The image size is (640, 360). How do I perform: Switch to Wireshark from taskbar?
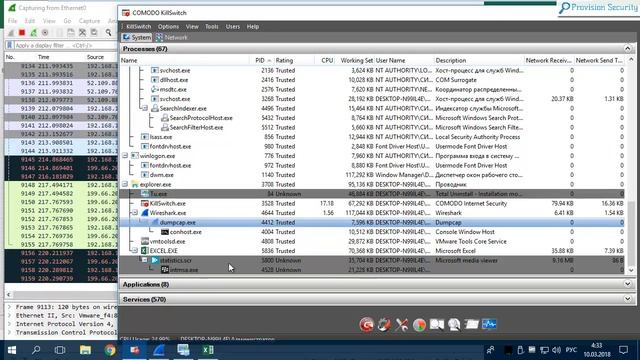pos(159,350)
